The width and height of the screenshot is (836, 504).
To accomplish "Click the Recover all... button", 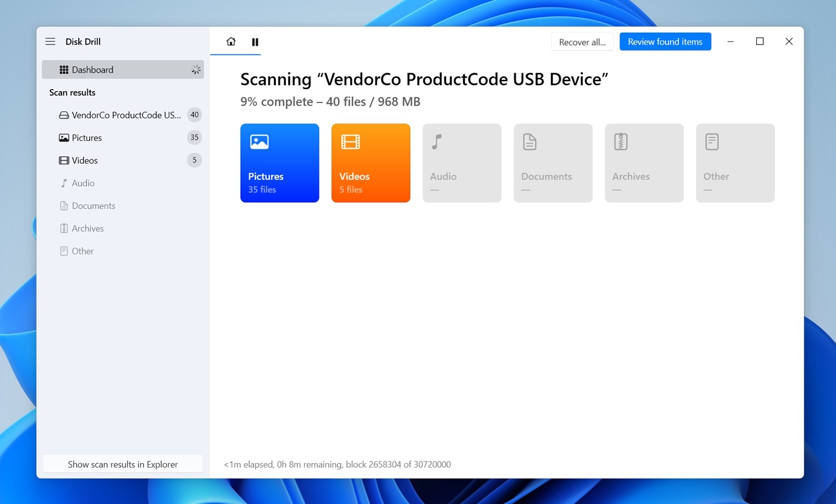I will click(582, 42).
